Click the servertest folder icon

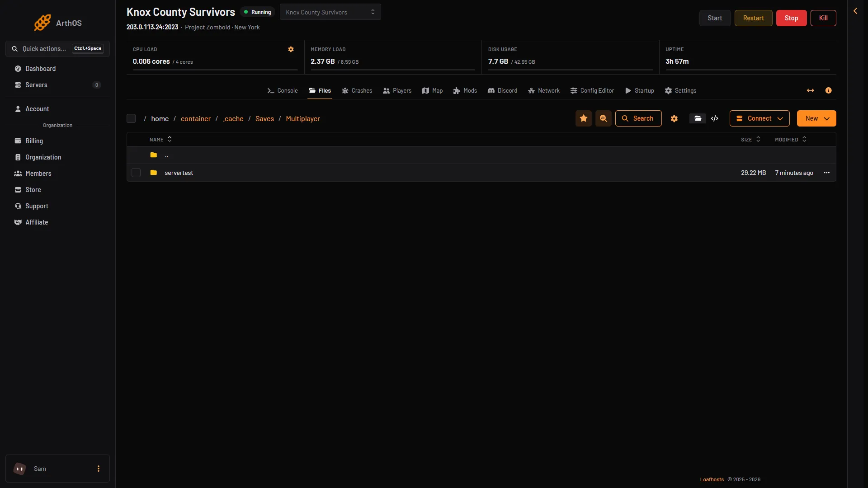coord(153,173)
